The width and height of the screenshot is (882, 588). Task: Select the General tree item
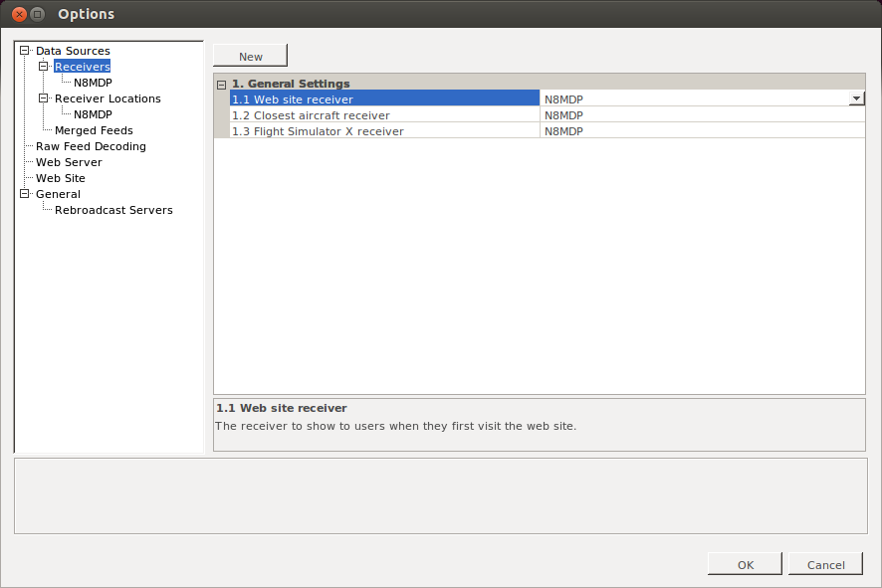tap(58, 194)
